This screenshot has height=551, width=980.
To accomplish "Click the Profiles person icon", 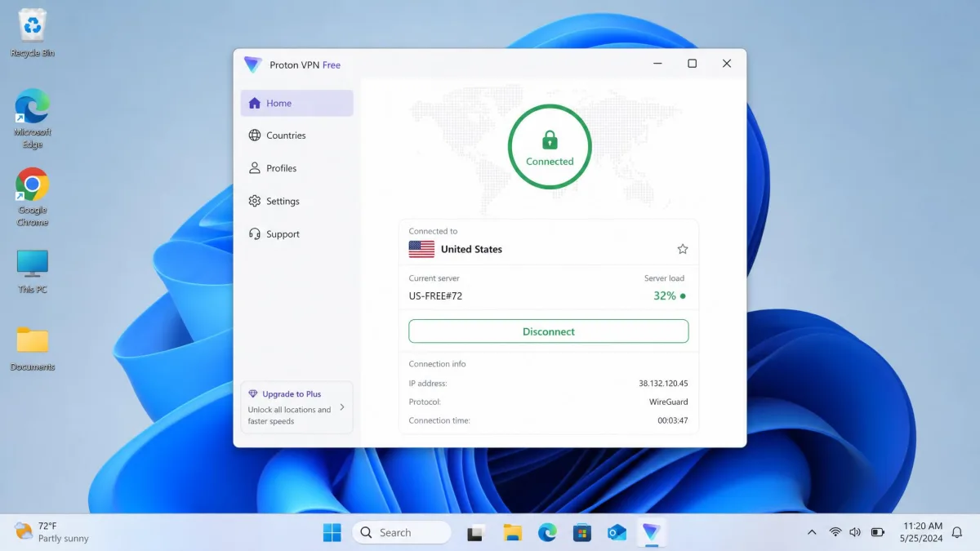I will (x=255, y=168).
